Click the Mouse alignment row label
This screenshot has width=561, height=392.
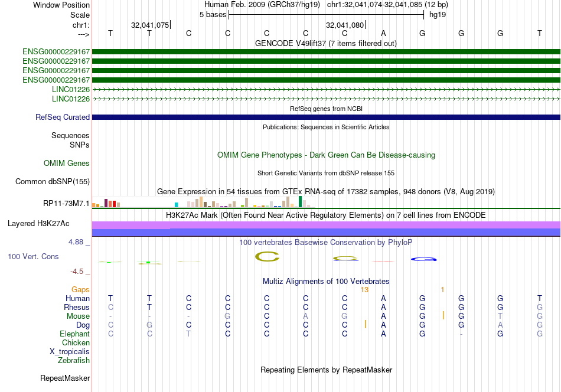[x=78, y=316]
